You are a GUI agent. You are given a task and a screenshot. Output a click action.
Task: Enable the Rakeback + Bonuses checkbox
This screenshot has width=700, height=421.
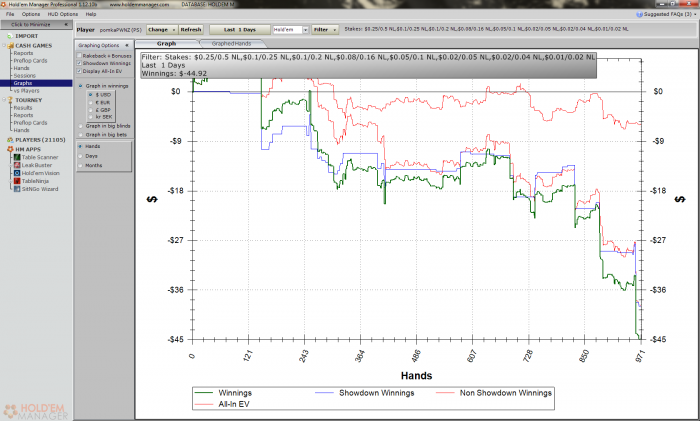click(x=79, y=56)
